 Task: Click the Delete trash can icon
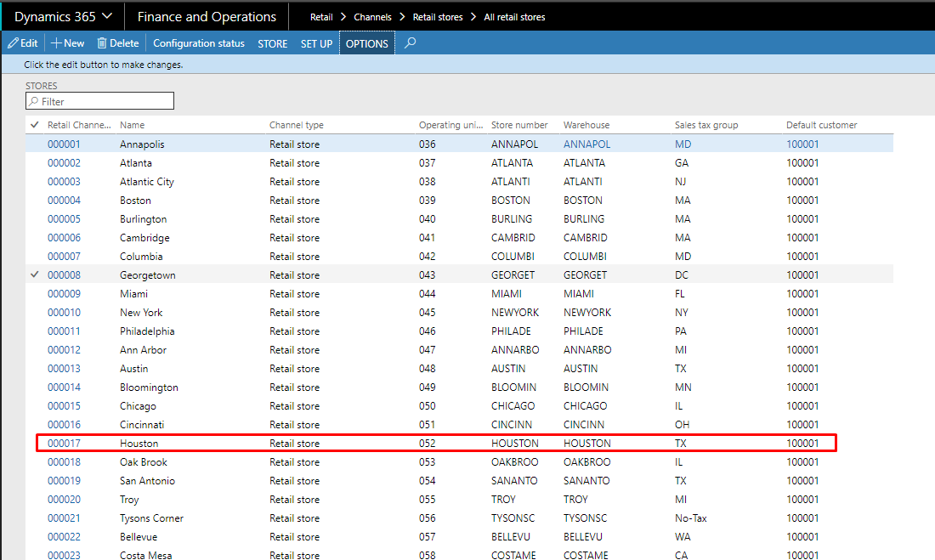pos(102,43)
